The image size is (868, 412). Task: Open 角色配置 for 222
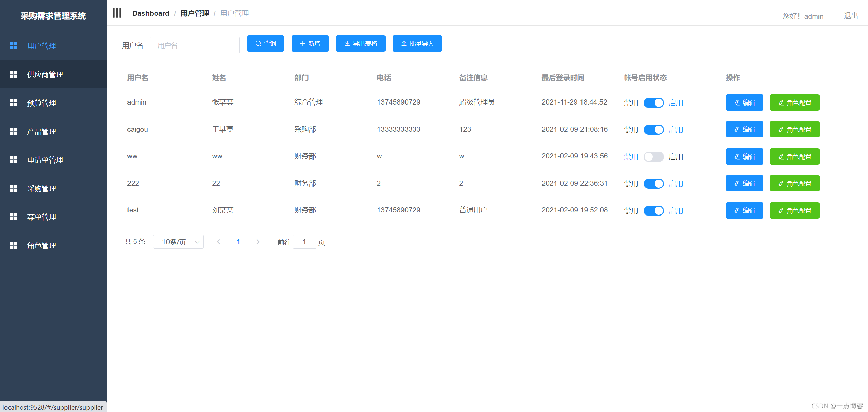pyautogui.click(x=794, y=183)
